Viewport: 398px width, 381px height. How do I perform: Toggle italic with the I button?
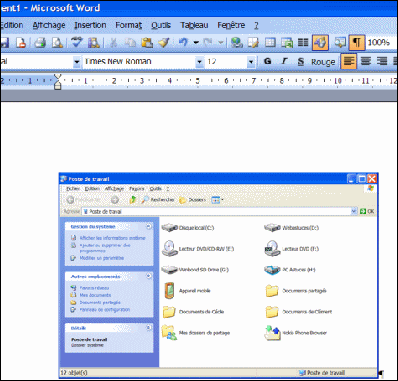point(284,61)
